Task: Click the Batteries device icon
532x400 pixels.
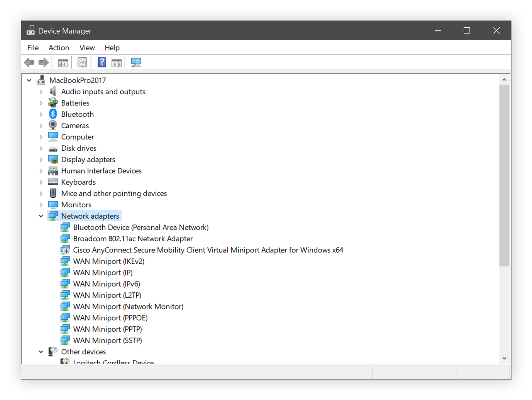Action: [53, 103]
